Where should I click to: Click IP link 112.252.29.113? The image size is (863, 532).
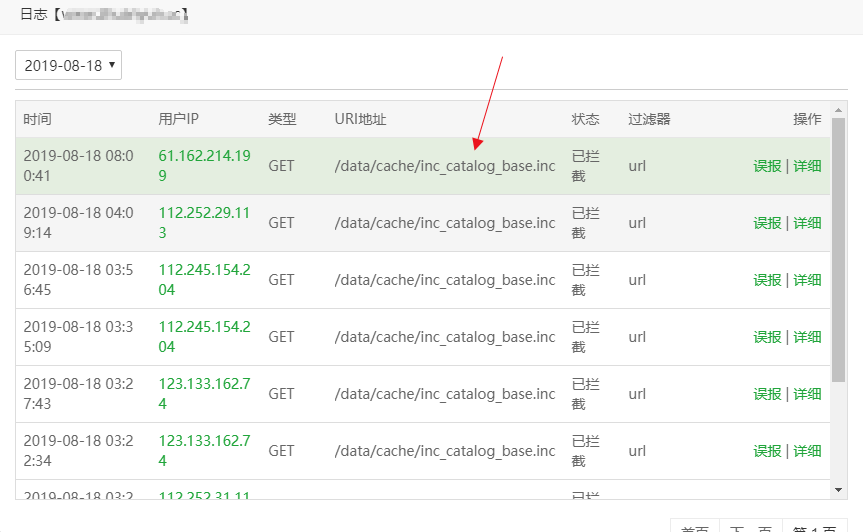click(x=204, y=223)
